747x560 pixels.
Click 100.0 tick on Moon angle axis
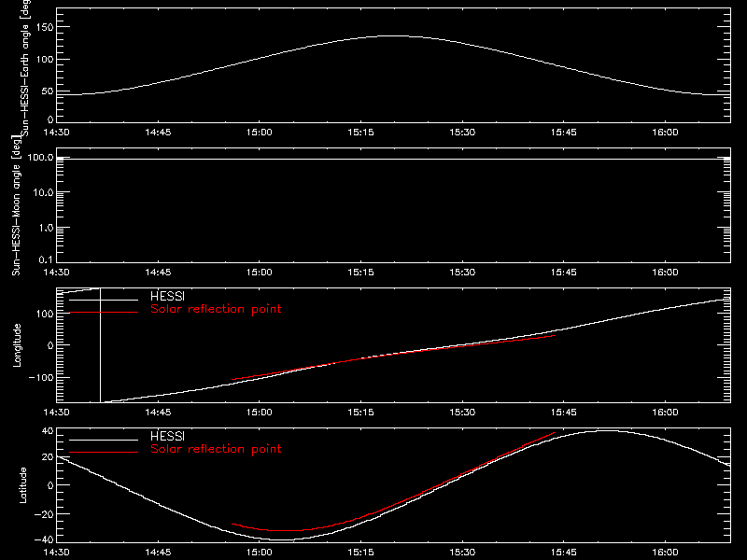tap(40, 157)
